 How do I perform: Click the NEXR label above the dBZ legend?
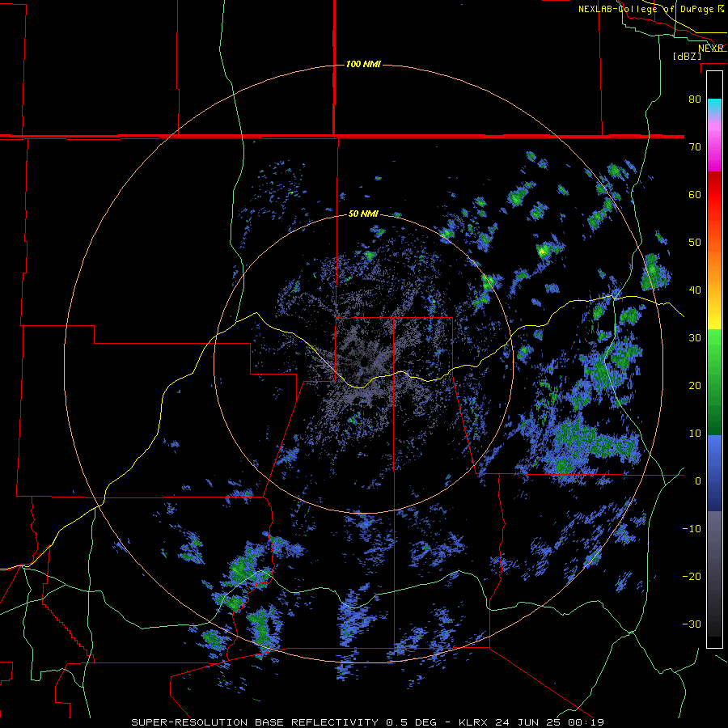[711, 48]
